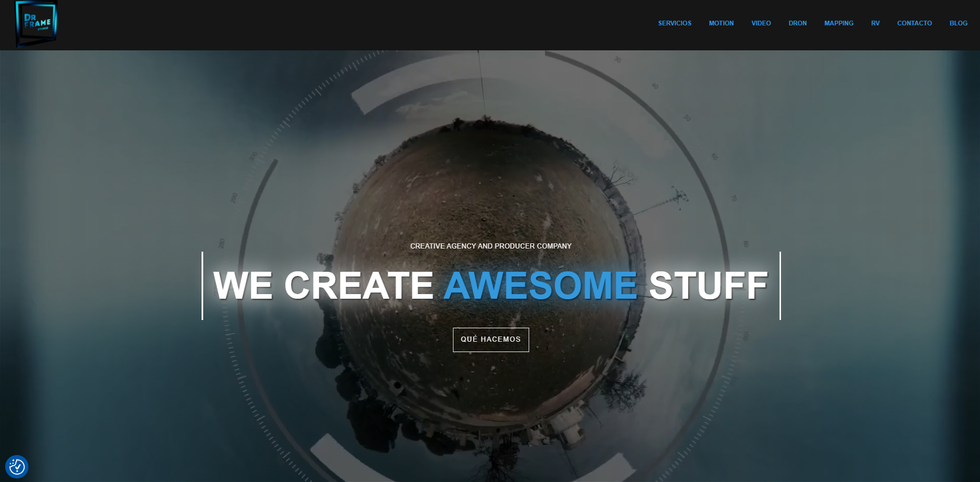
Task: Click the white vertical line left of headline
Action: pos(202,286)
